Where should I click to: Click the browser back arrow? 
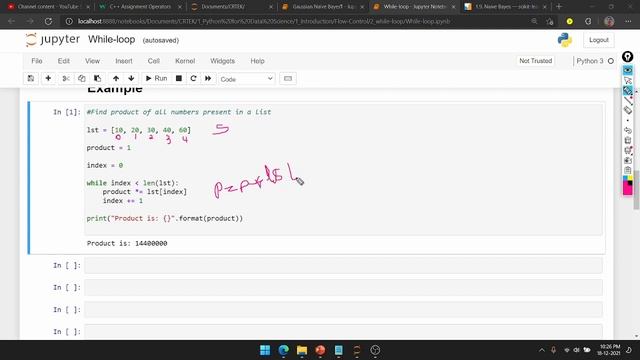click(11, 21)
